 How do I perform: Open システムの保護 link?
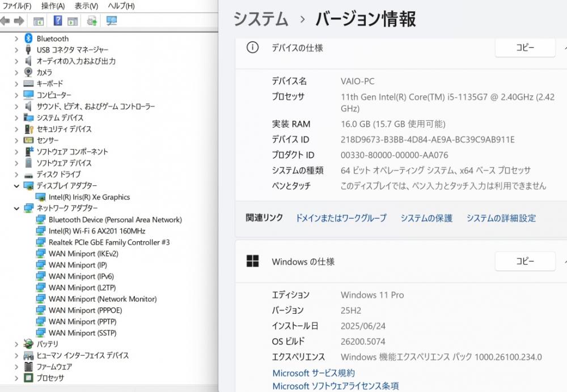click(426, 218)
